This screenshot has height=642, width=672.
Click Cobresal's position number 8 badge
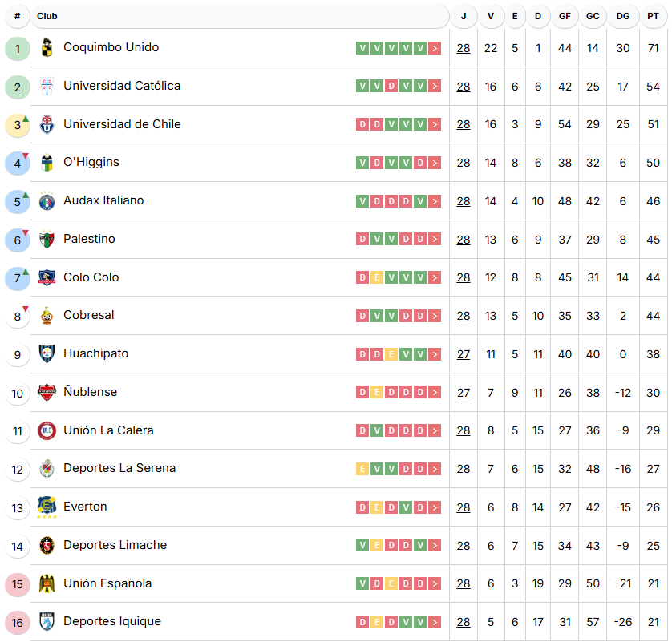pyautogui.click(x=18, y=316)
